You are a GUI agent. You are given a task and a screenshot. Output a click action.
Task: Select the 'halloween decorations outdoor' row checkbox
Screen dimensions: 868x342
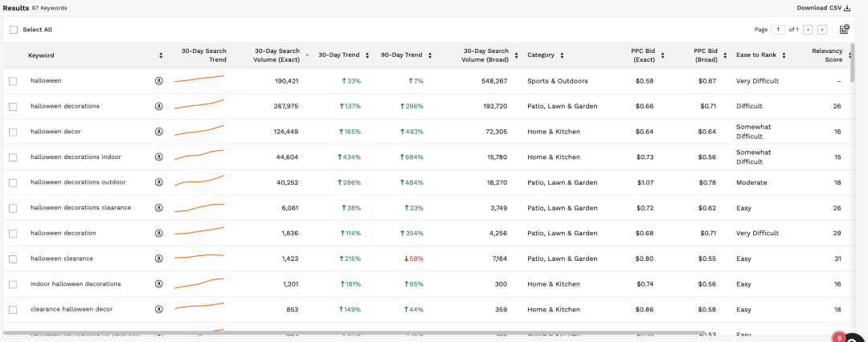click(13, 183)
